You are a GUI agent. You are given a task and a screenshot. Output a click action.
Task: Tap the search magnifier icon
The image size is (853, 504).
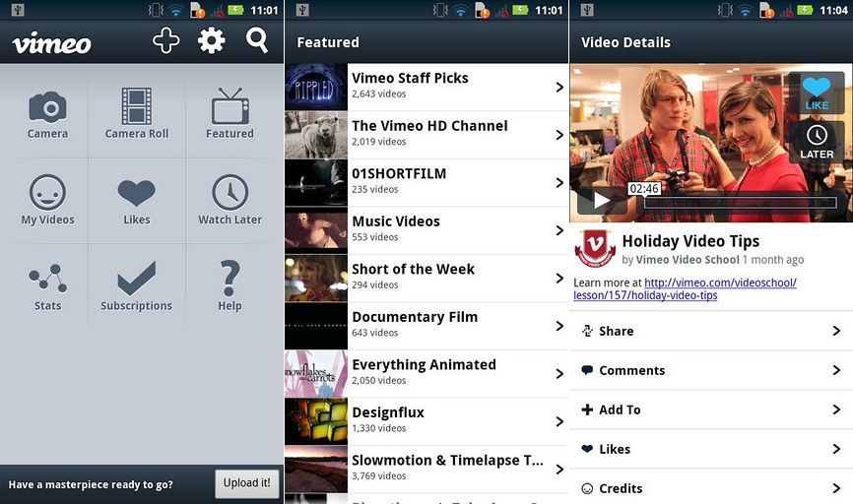pyautogui.click(x=257, y=40)
